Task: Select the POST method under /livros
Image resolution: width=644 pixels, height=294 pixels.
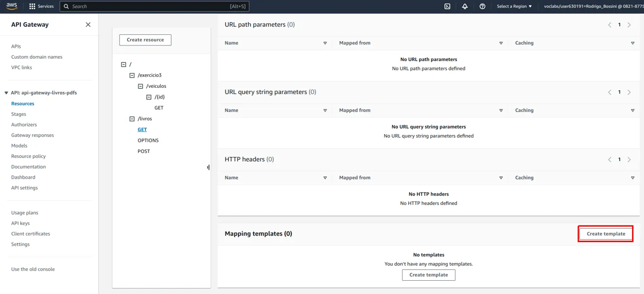Action: (144, 151)
